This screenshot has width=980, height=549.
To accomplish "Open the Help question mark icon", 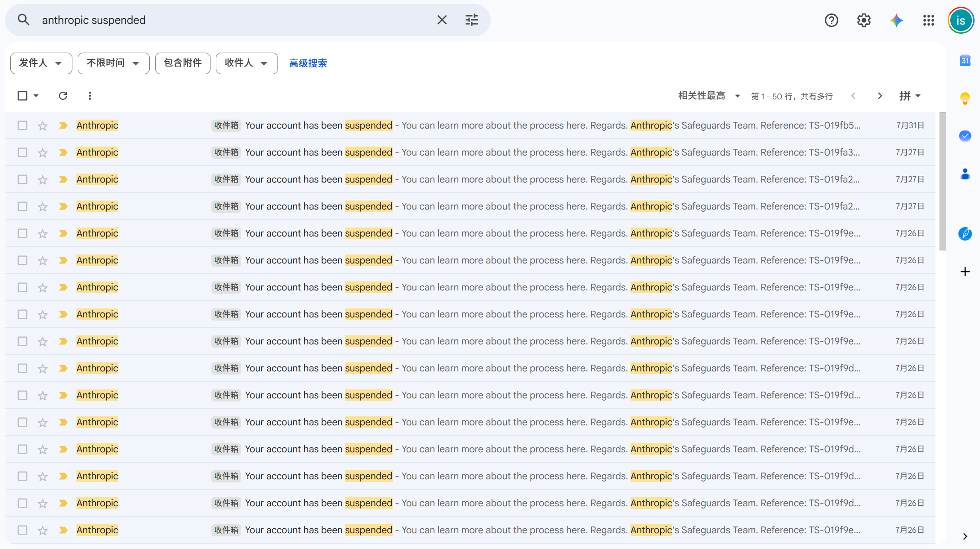I will coord(832,20).
